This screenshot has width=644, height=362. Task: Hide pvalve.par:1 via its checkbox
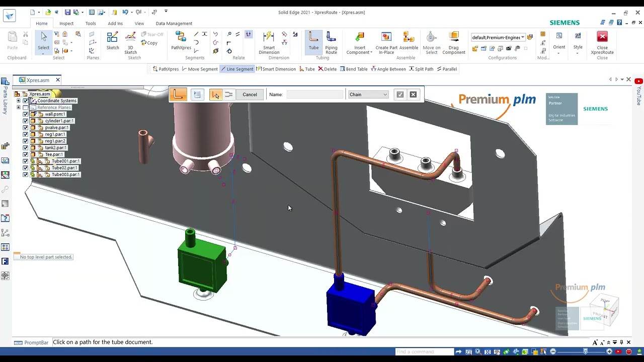pos(26,128)
